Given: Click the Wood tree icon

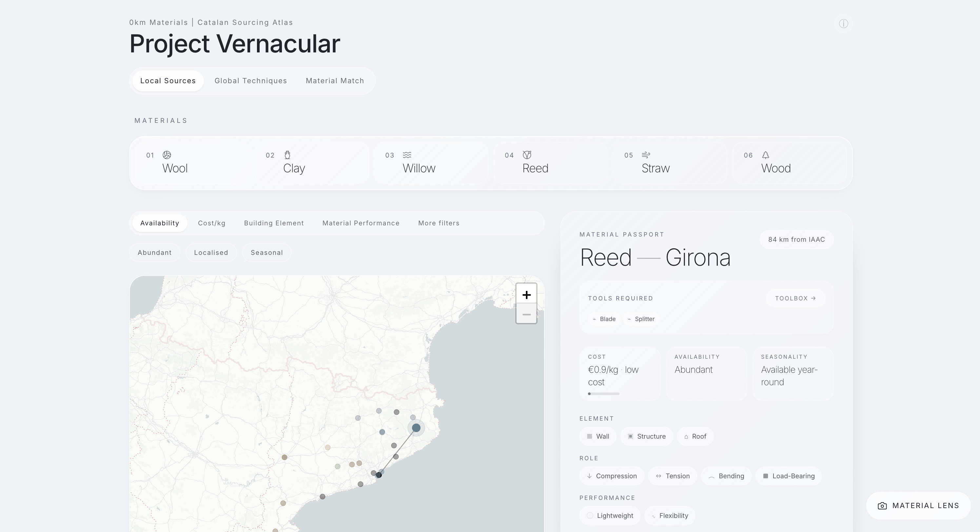Looking at the screenshot, I should [765, 155].
